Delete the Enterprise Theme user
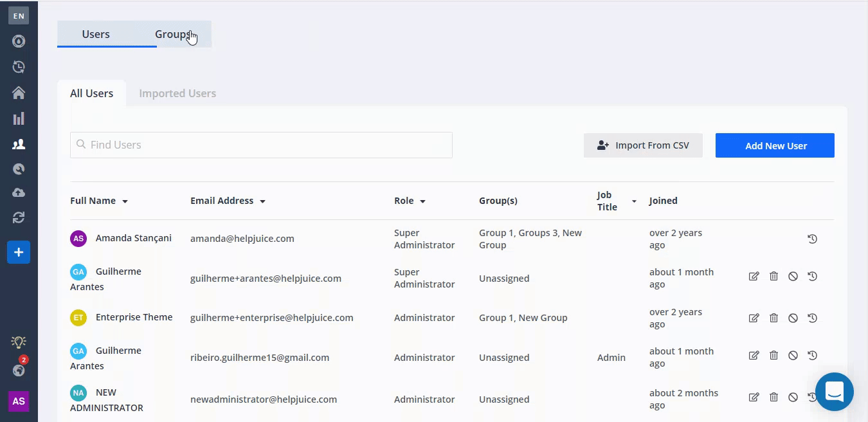868x422 pixels. point(774,318)
